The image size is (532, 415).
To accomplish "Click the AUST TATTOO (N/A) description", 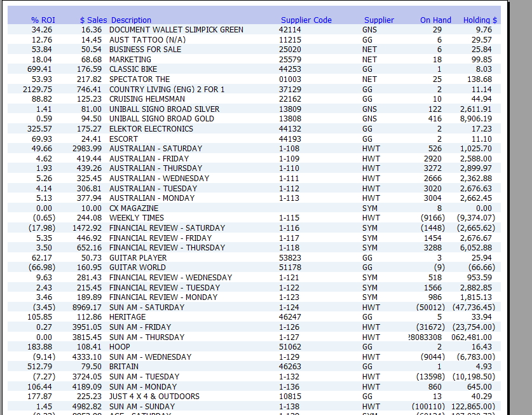I will tap(147, 39).
